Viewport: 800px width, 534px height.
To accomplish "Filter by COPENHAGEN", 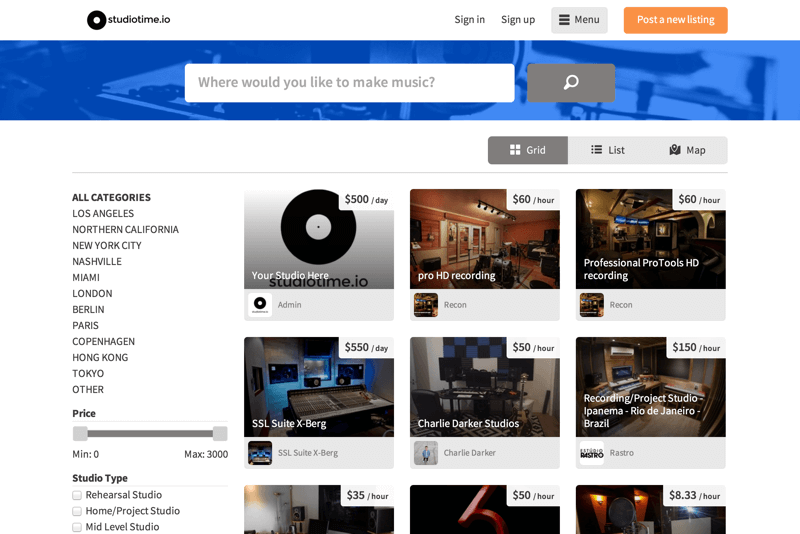I will 104,341.
